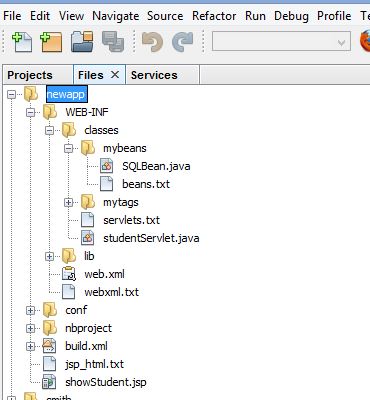The width and height of the screenshot is (370, 400).
Task: Collapse the WEB-INF folder node
Action: click(31, 112)
